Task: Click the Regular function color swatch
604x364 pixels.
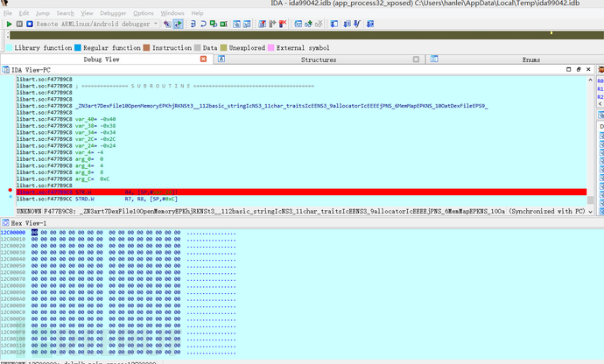Action: click(x=78, y=48)
